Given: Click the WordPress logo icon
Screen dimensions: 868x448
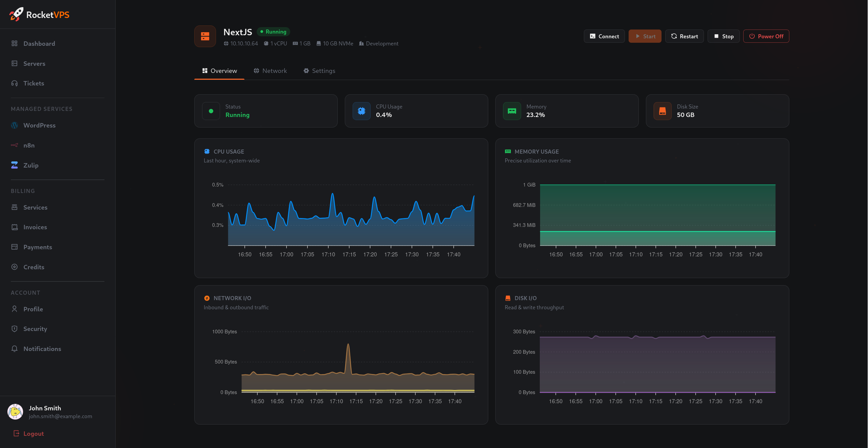Looking at the screenshot, I should click(x=14, y=125).
